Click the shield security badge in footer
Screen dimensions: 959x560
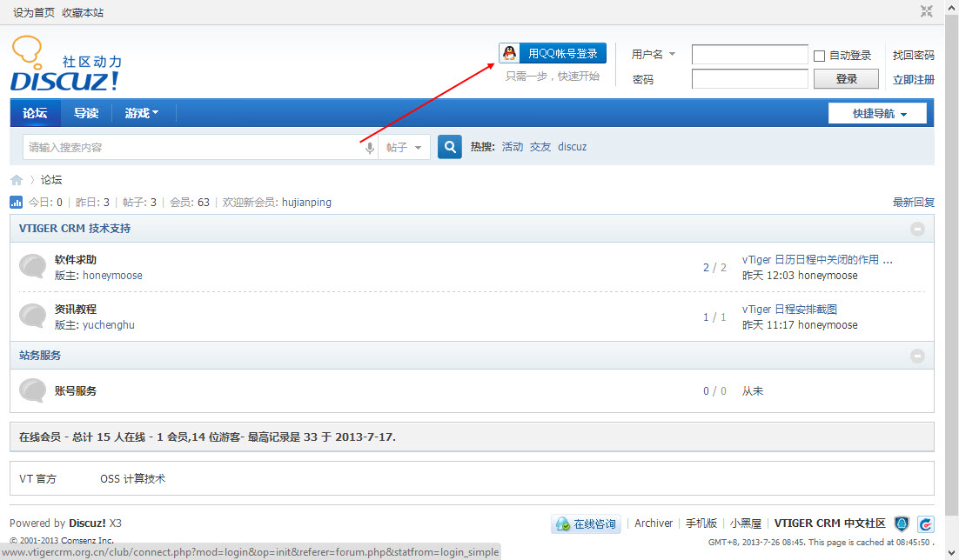pyautogui.click(x=901, y=523)
